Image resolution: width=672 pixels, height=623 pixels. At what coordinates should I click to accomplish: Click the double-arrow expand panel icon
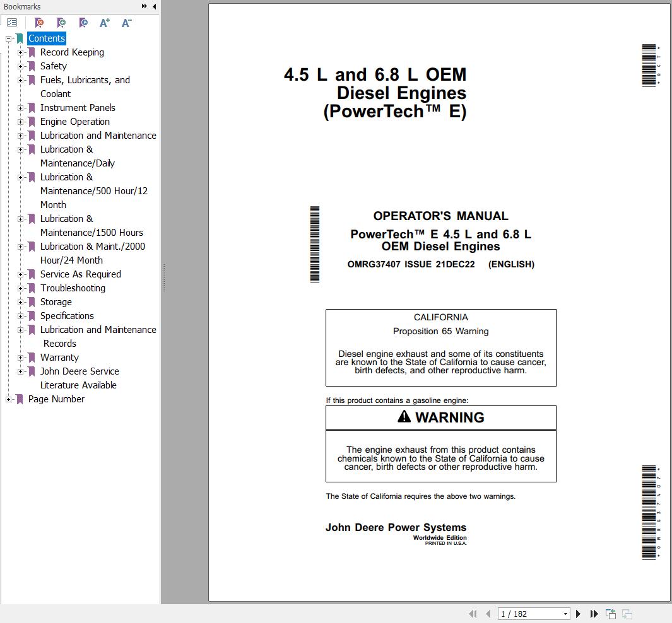click(x=144, y=6)
